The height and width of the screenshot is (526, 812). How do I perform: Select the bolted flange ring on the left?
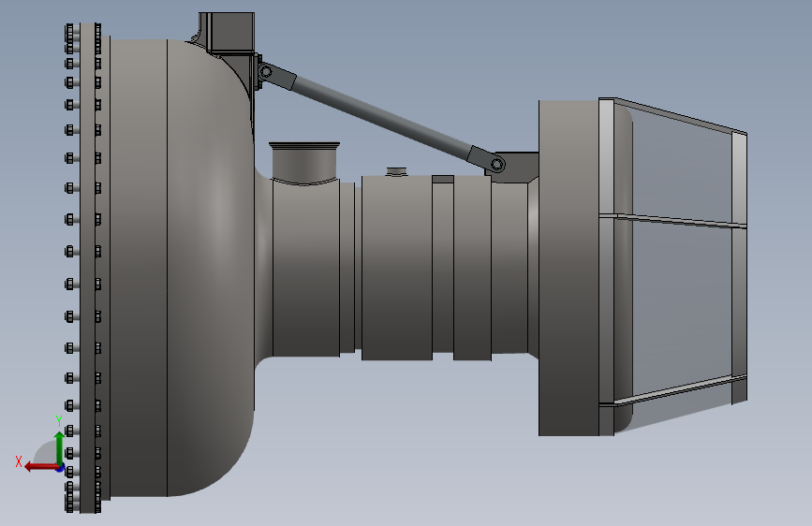click(x=87, y=268)
